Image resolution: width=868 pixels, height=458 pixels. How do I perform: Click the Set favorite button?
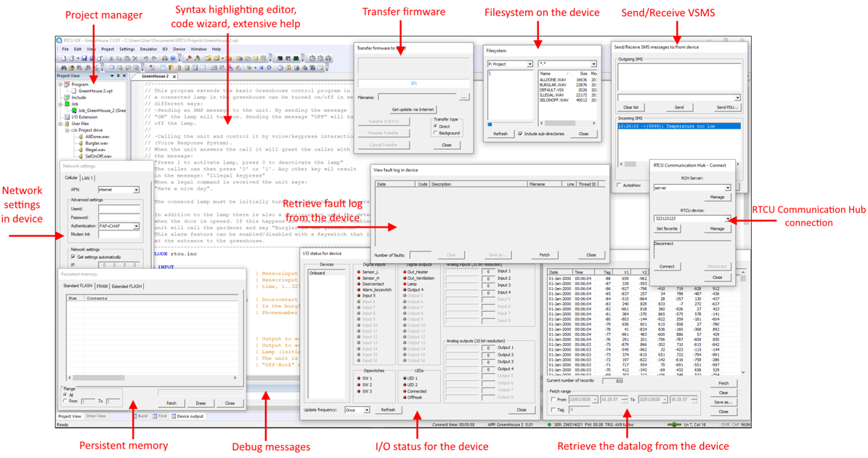click(x=667, y=229)
